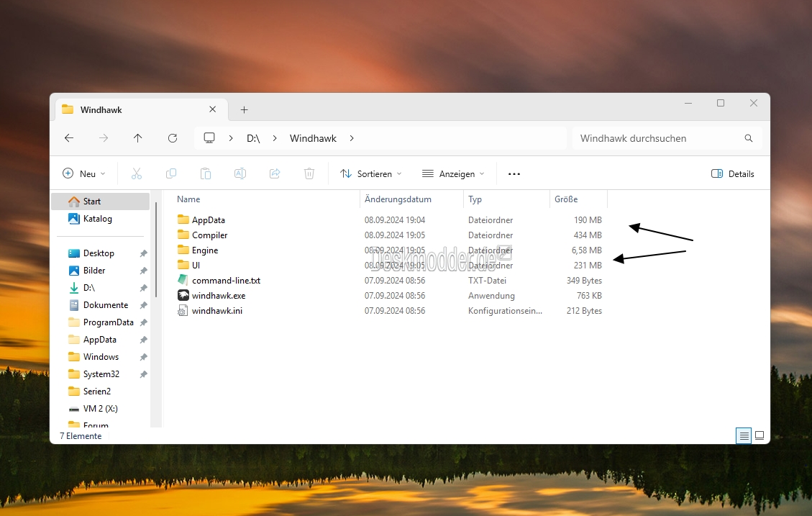Select the windhawk.exe application
Image resolution: width=812 pixels, height=516 pixels.
point(219,295)
